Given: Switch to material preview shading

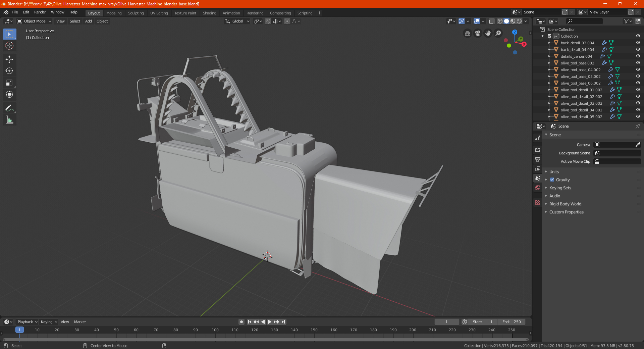Looking at the screenshot, I should 513,21.
